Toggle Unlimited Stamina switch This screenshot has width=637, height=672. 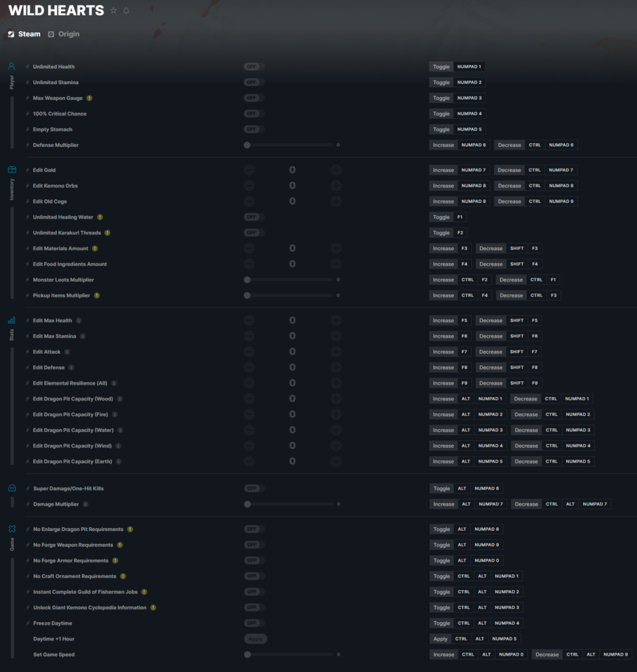254,82
